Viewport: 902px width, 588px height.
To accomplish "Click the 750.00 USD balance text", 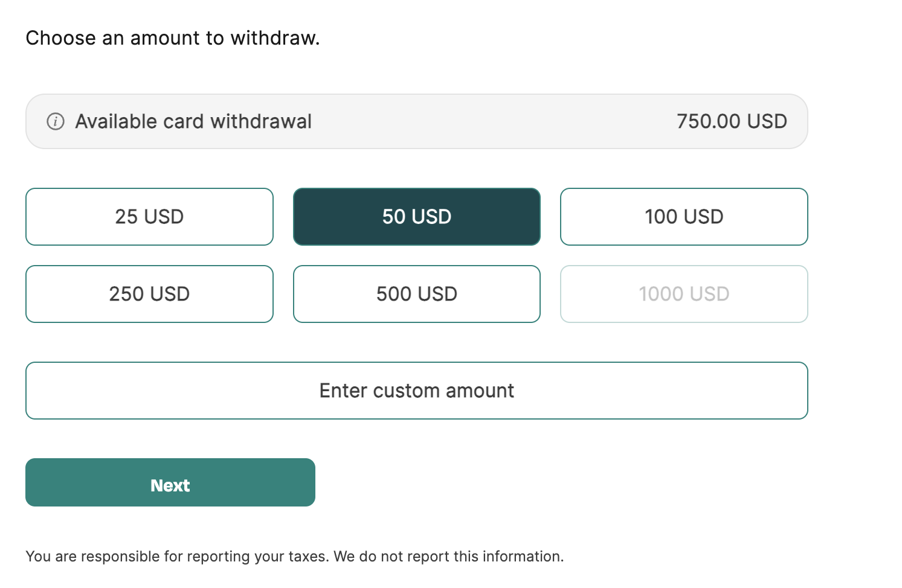I will point(731,121).
